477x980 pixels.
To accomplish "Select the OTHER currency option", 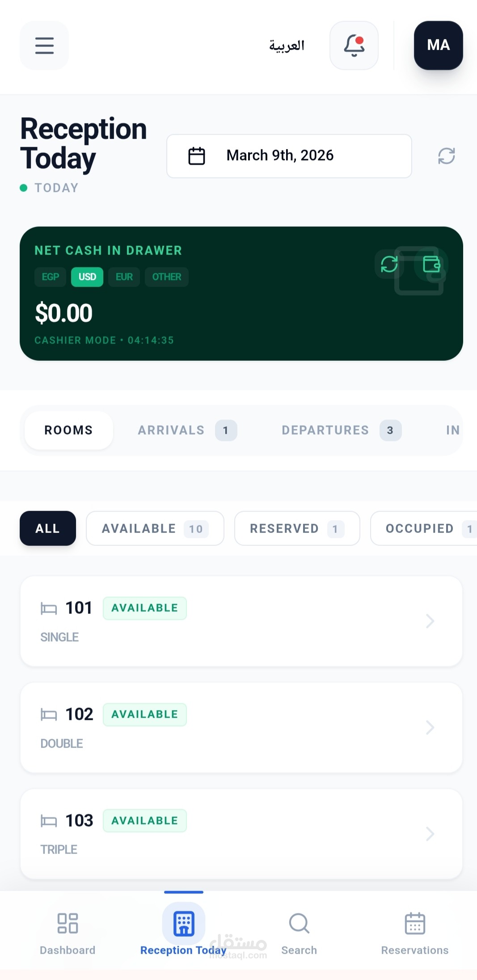I will pos(166,277).
